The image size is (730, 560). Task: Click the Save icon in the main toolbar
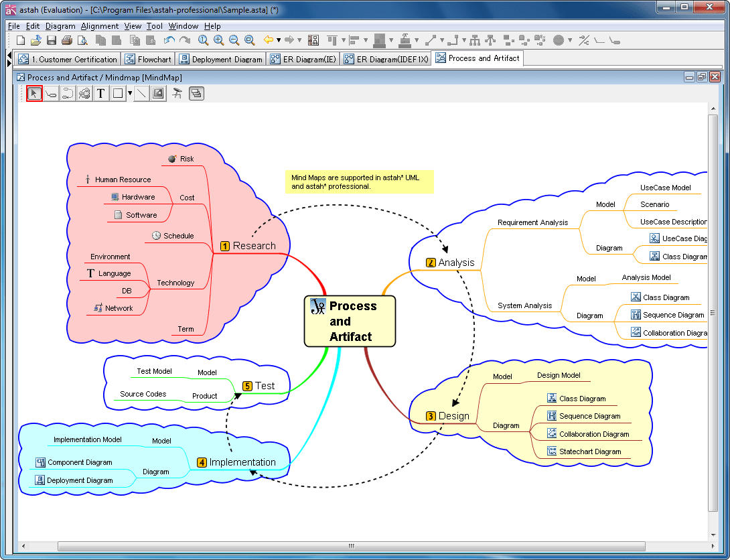point(52,40)
